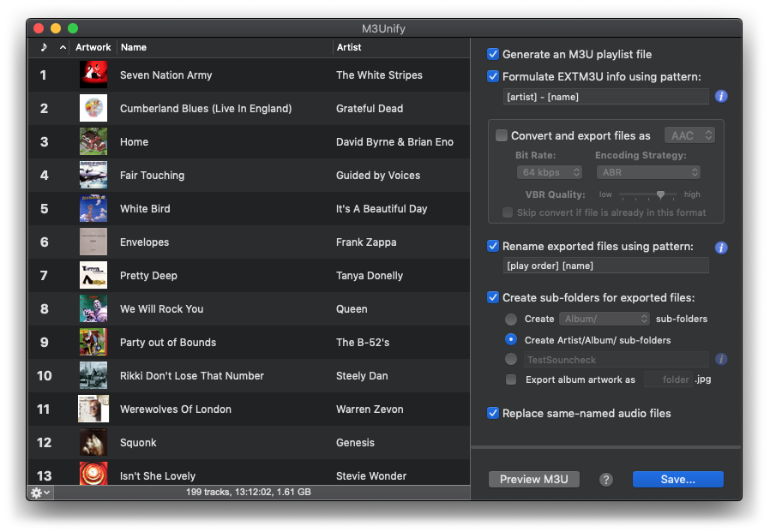Click info icon beside Rename exported files

coord(721,248)
